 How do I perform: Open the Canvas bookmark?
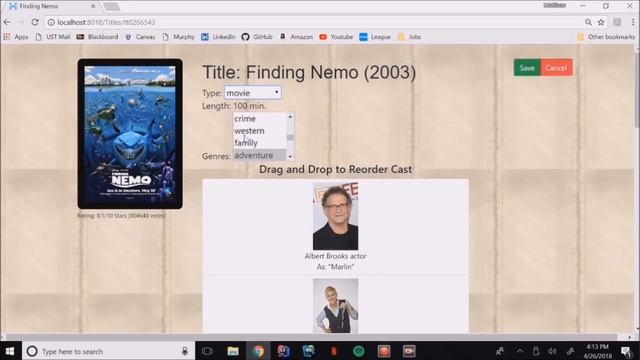point(140,37)
